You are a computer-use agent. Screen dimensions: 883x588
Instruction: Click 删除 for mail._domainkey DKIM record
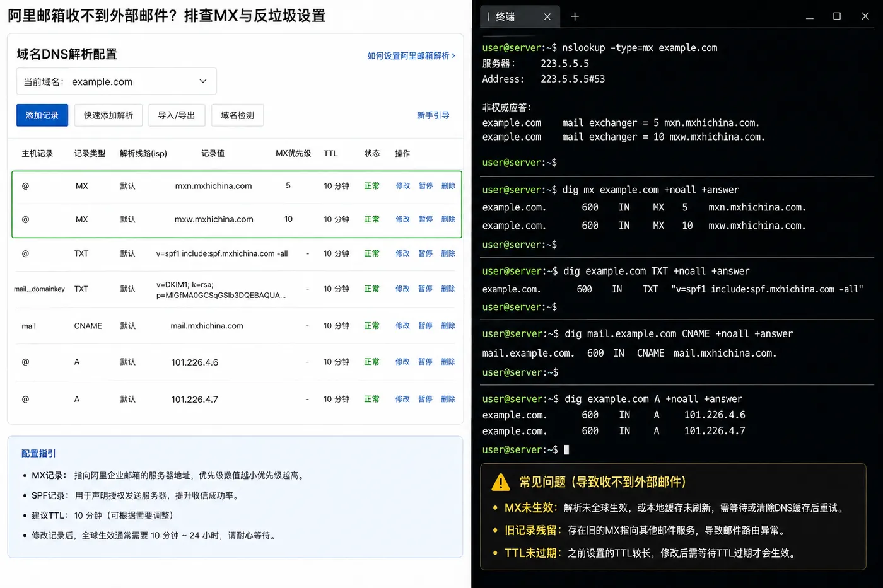pos(448,289)
